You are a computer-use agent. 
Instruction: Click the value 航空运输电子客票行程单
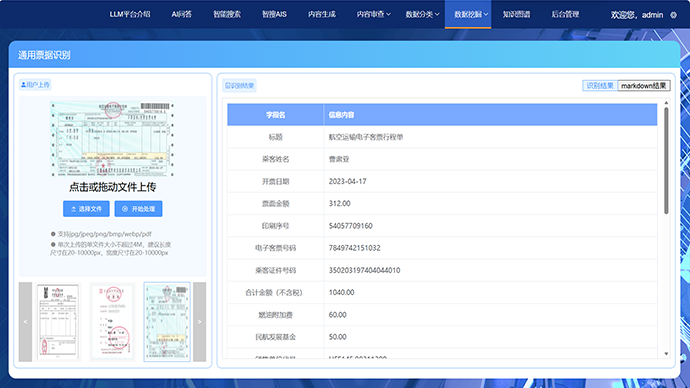coord(366,137)
